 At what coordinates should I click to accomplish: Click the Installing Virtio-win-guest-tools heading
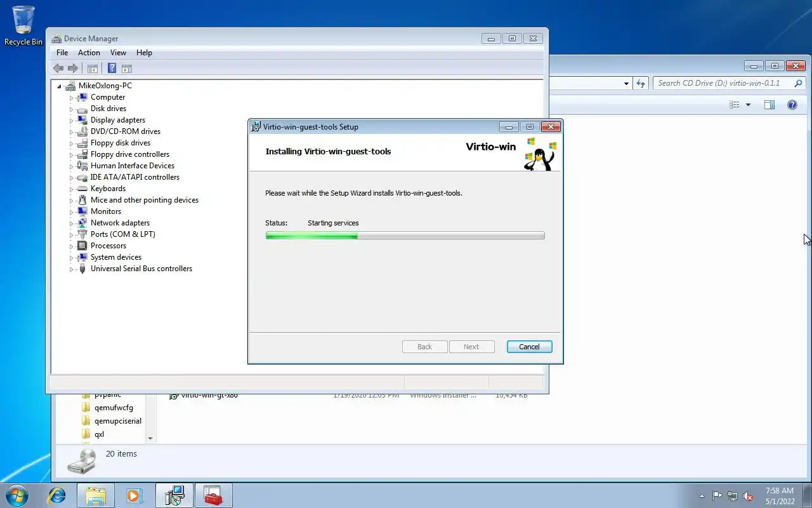pos(328,152)
